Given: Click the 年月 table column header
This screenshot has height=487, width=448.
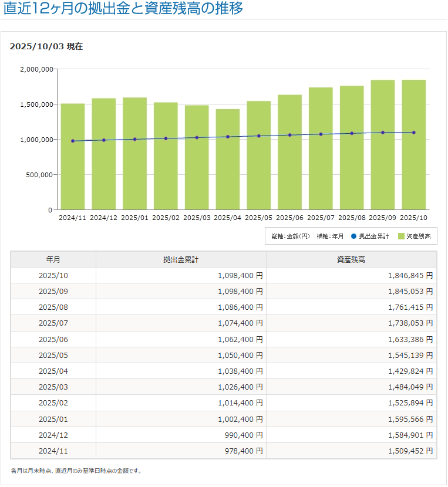Looking at the screenshot, I should (x=53, y=259).
